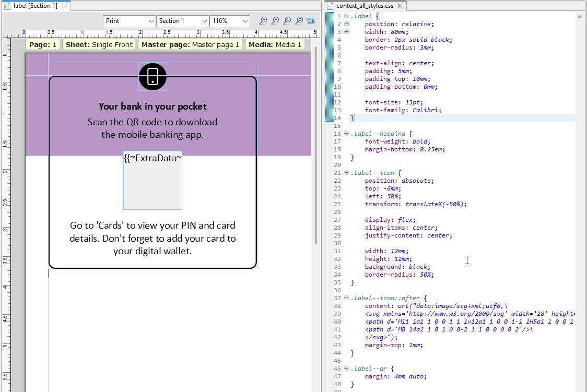Close the context_all_styles.css tab
Screen dimensions: 587x392
click(400, 6)
